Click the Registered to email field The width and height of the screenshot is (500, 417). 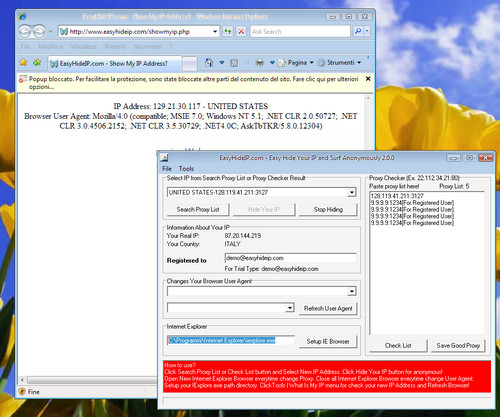tap(291, 258)
